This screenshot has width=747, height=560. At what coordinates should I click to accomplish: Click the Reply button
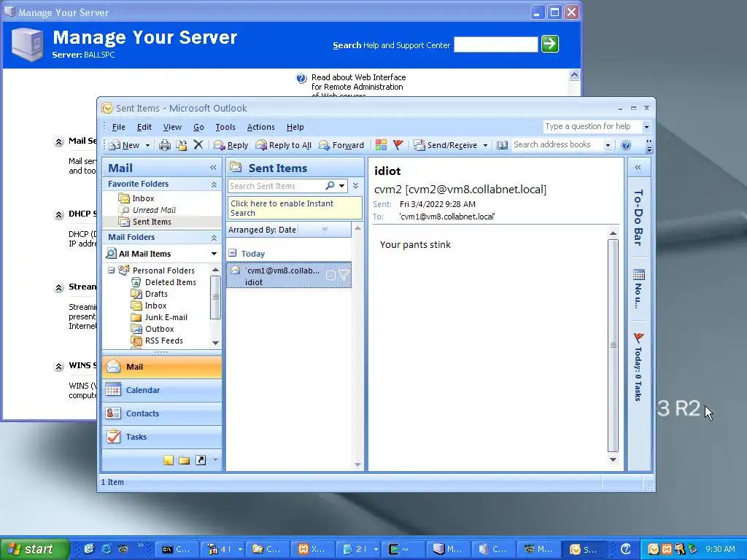coord(231,145)
